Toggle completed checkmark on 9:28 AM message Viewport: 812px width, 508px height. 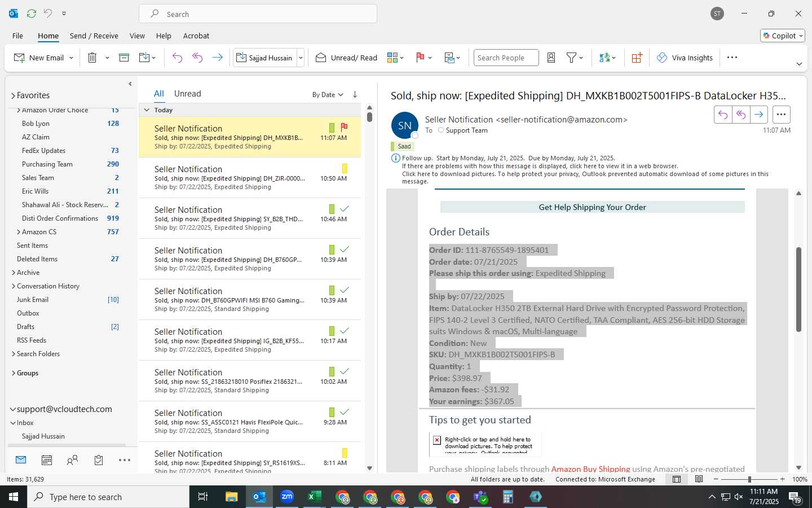pos(345,412)
